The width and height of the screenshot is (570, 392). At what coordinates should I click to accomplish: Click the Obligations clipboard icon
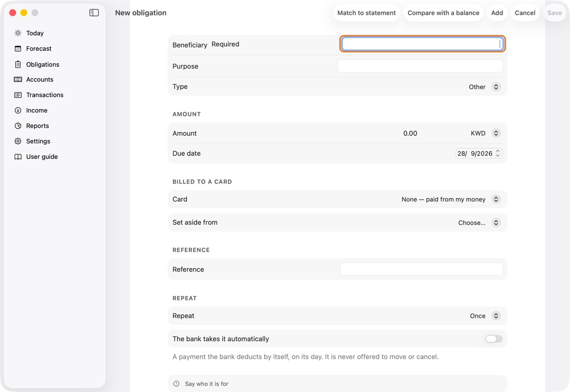click(18, 64)
